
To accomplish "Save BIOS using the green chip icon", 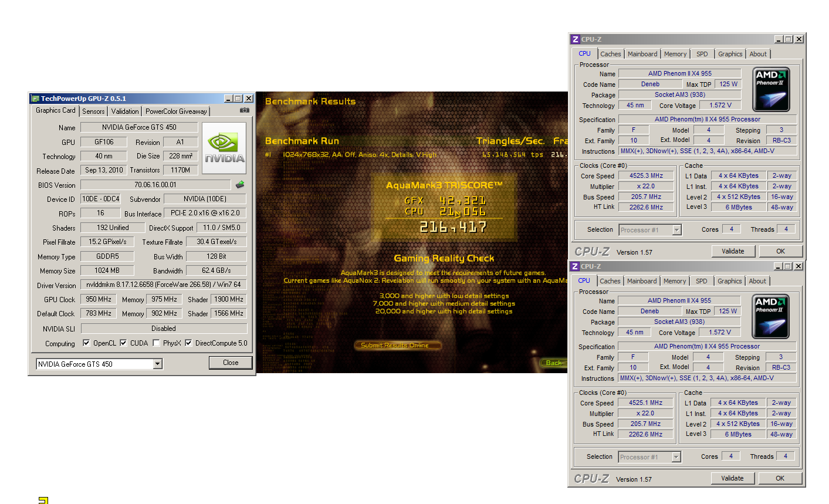I will [x=240, y=184].
